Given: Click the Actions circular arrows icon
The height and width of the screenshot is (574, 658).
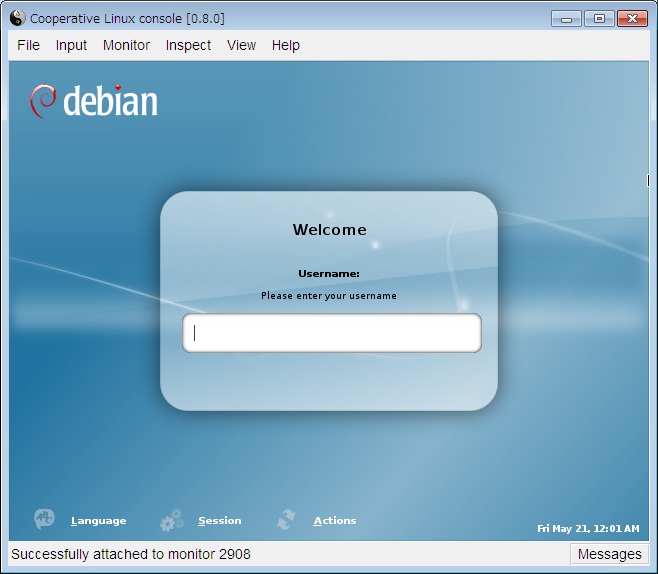Looking at the screenshot, I should 287,520.
